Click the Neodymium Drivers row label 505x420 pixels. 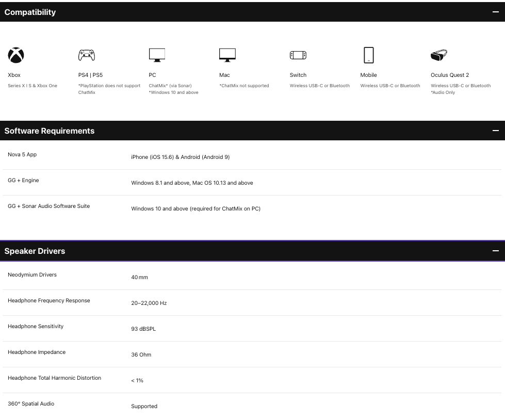point(32,274)
